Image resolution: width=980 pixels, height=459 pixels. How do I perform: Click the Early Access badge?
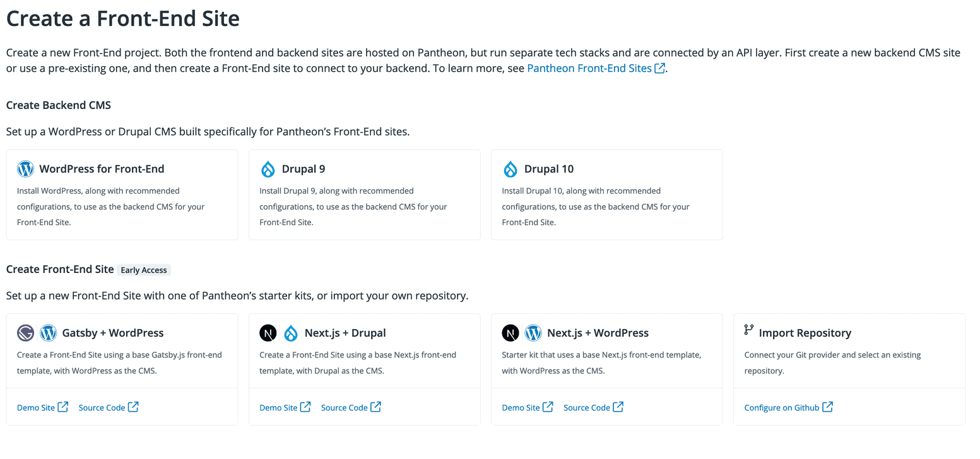pyautogui.click(x=143, y=269)
